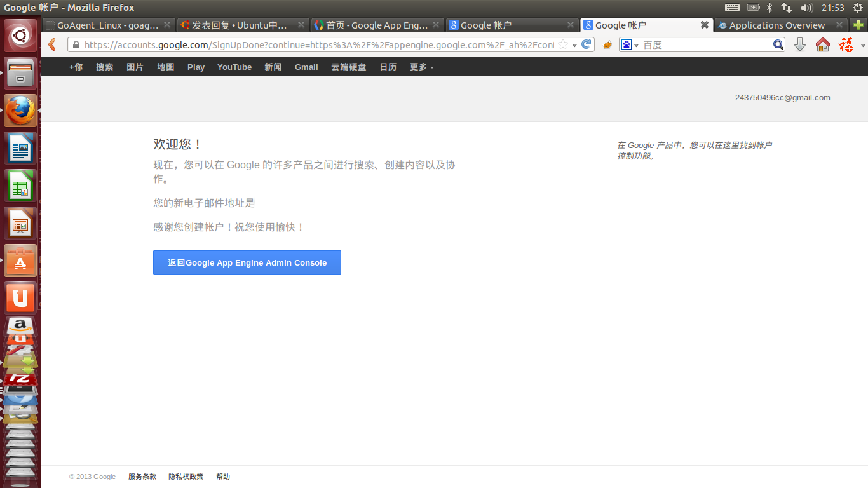Click the reload page icon in URL bar
This screenshot has height=488, width=868.
587,44
